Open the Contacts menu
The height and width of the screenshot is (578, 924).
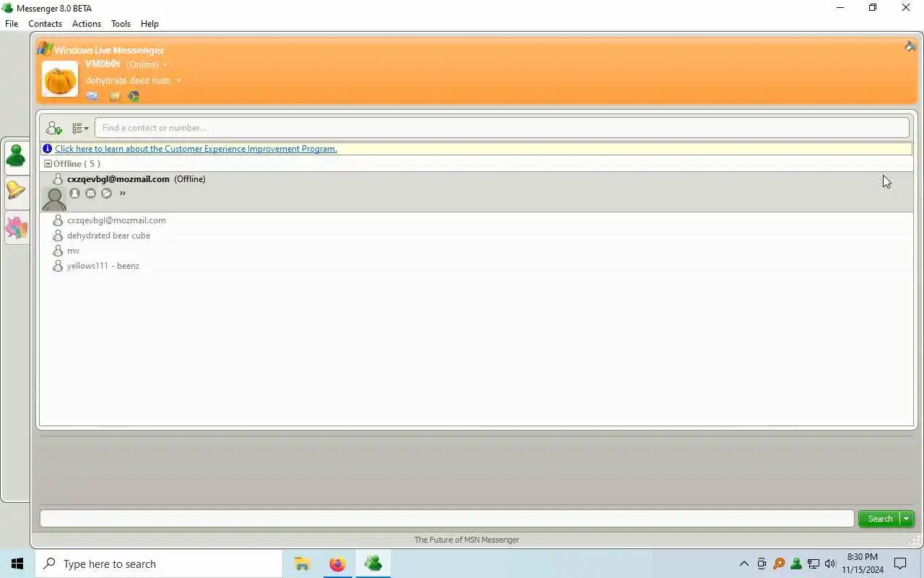point(45,24)
